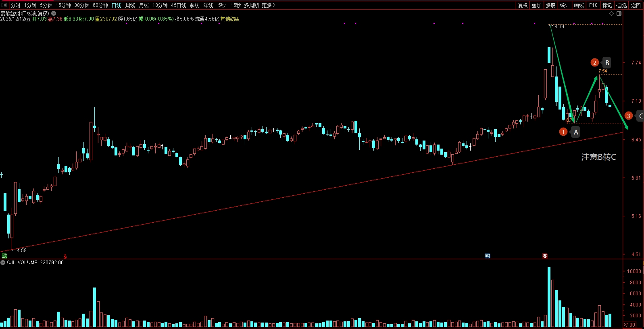The image size is (644, 329).
Task: Click the red $ marker on timeline
Action: pos(65,257)
